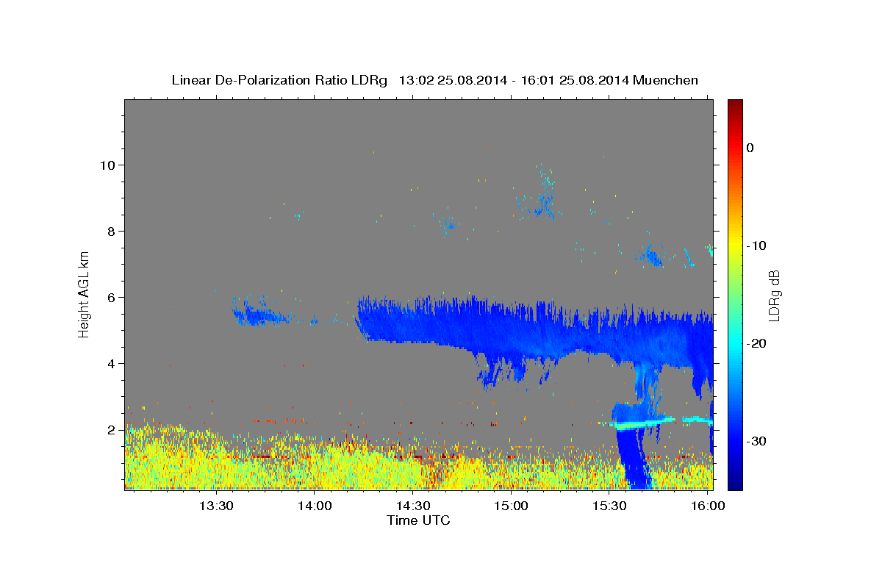Click the dark blue bottom of the colorbar
The height and width of the screenshot is (588, 882).
pyautogui.click(x=735, y=484)
